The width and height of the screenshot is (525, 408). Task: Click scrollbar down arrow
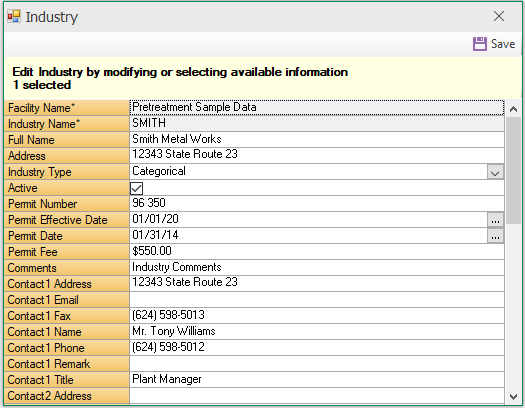pyautogui.click(x=513, y=397)
